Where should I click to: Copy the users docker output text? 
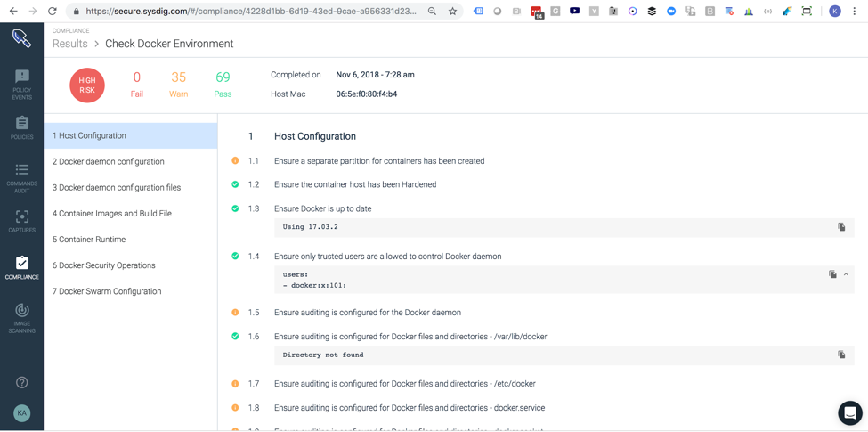click(x=832, y=274)
